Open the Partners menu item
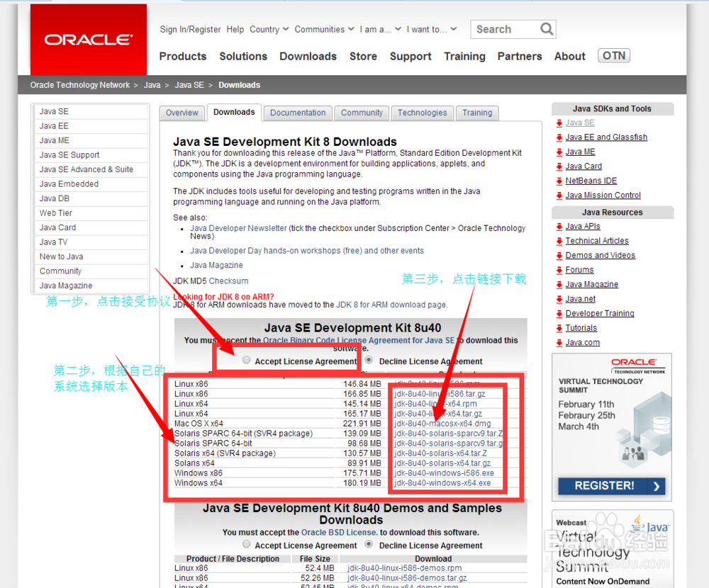709x588 pixels. tap(520, 57)
